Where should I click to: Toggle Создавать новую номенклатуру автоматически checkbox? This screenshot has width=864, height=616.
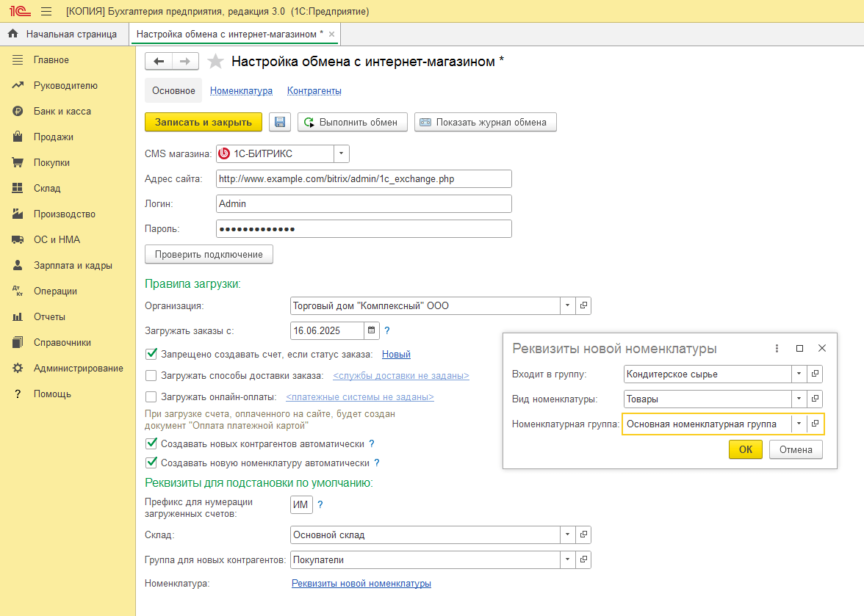coord(151,463)
